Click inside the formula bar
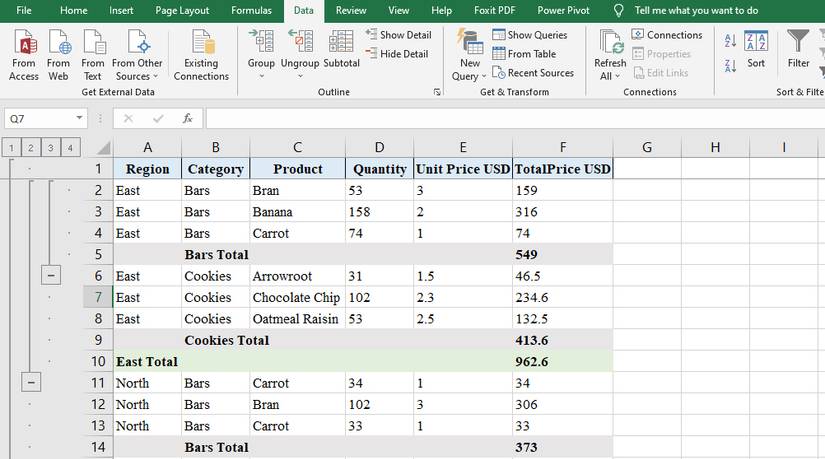Image resolution: width=825 pixels, height=459 pixels. pos(500,118)
